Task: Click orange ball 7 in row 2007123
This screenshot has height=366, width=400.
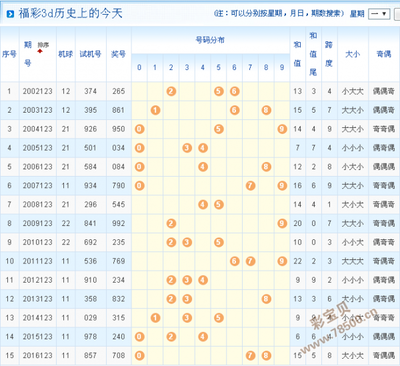Action: pyautogui.click(x=250, y=186)
